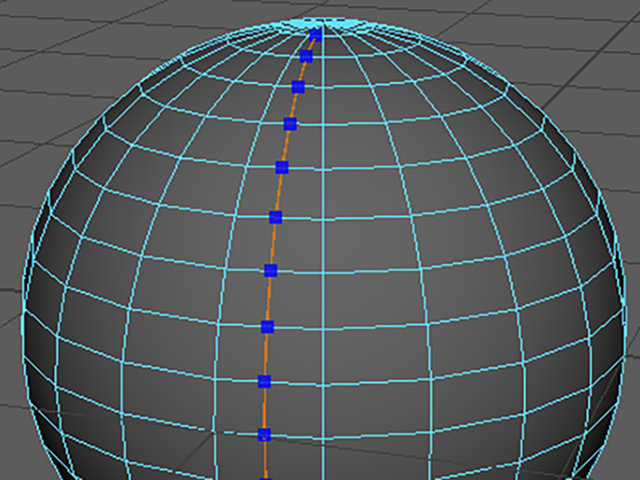Click the sixth blue vertex from the top

pos(276,218)
